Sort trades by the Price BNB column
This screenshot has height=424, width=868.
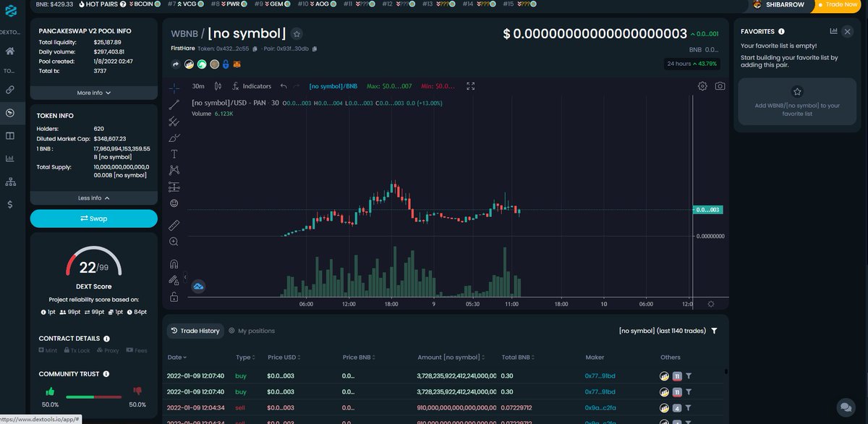359,357
